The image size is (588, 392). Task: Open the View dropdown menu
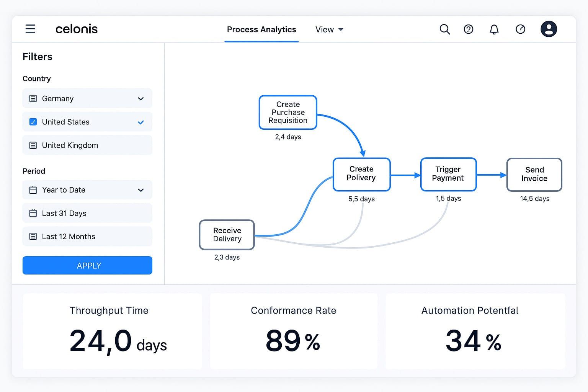point(329,29)
